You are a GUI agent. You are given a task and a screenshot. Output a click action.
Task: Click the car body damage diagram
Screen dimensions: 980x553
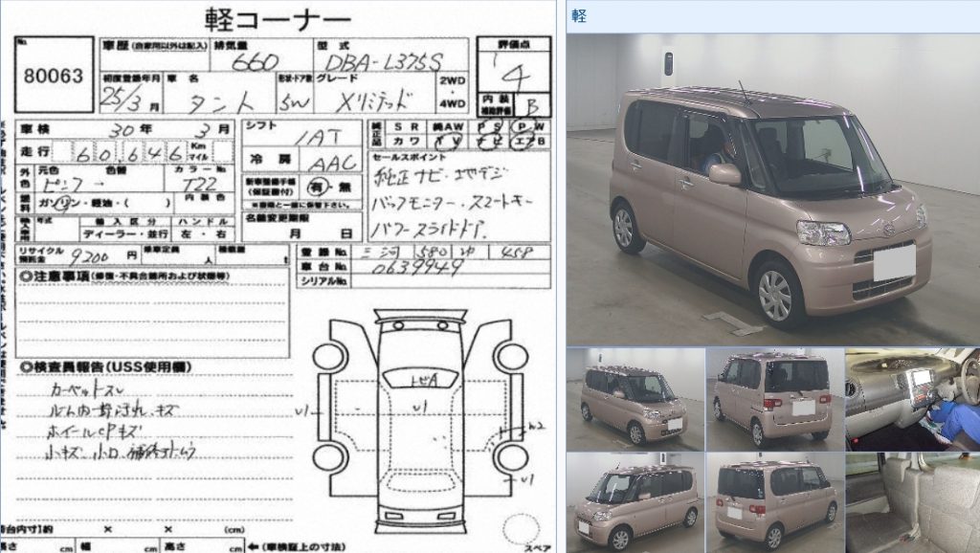coord(420,420)
